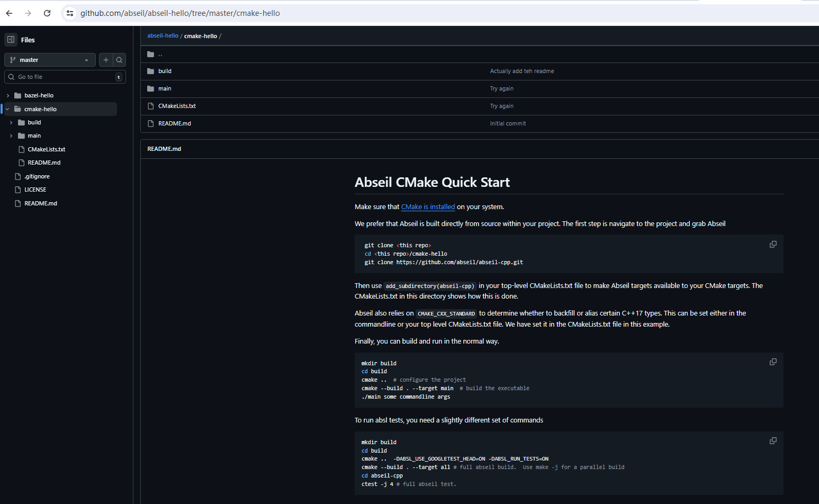
Task: Open 'Initial commit' message link
Action: pos(508,124)
